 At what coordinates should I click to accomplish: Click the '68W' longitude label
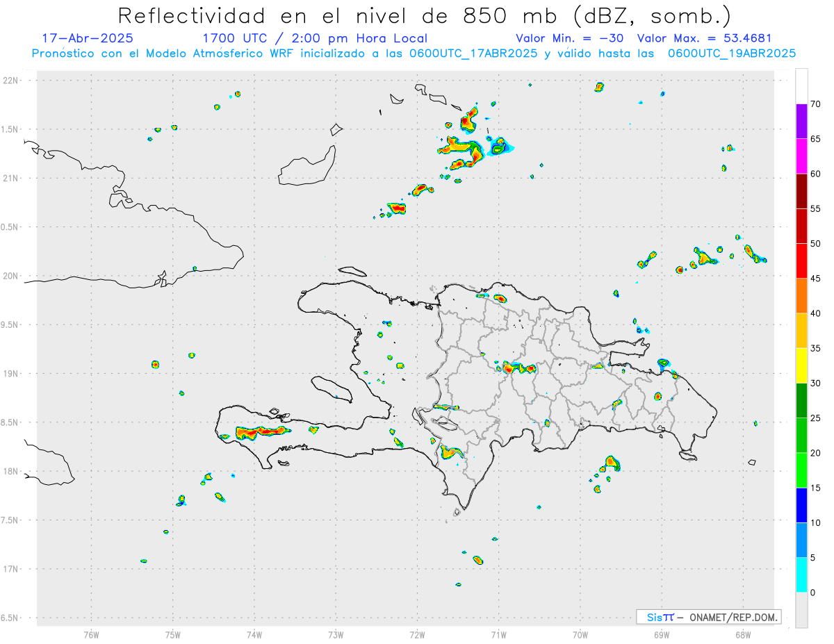coord(743,634)
